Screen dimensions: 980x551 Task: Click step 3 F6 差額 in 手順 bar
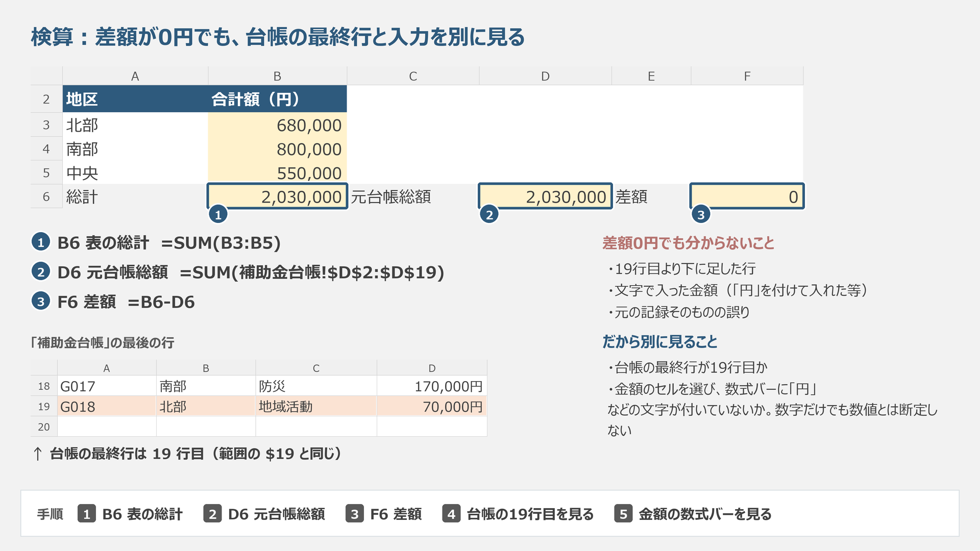383,514
